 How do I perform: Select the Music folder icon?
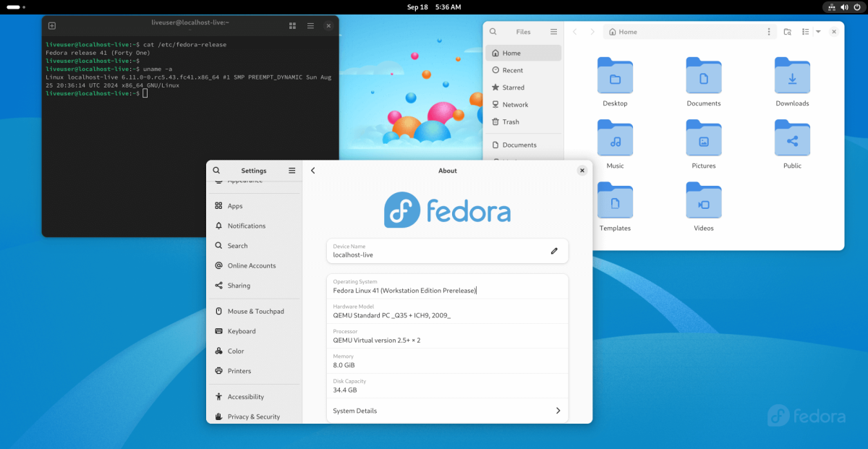[x=615, y=138]
